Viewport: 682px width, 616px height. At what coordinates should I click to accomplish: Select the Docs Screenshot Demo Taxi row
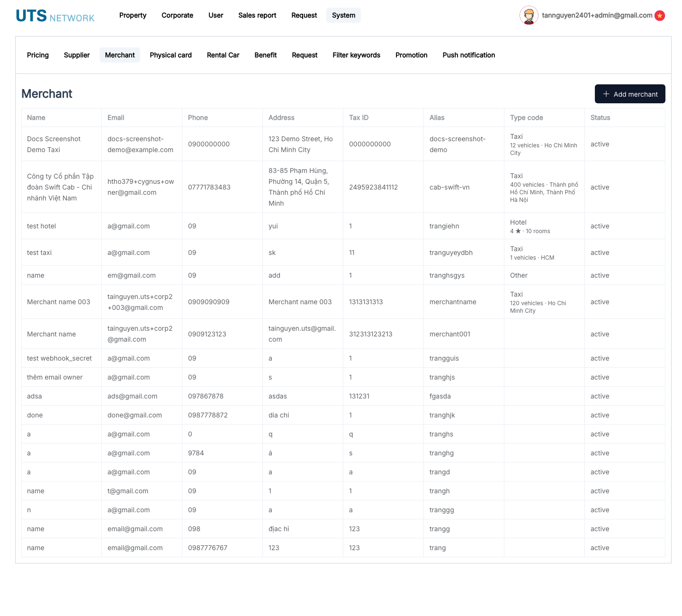343,144
